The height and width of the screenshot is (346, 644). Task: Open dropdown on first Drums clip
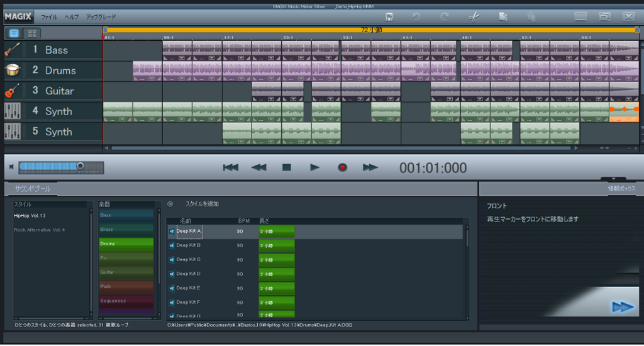(x=152, y=79)
